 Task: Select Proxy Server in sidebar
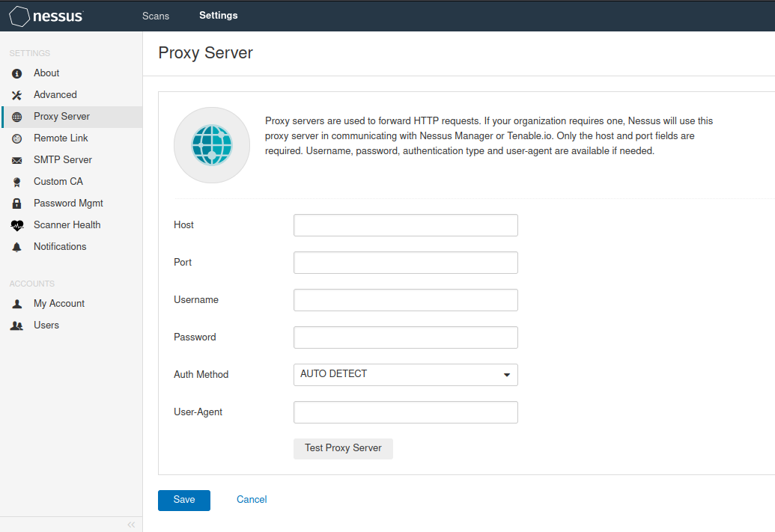point(72,117)
